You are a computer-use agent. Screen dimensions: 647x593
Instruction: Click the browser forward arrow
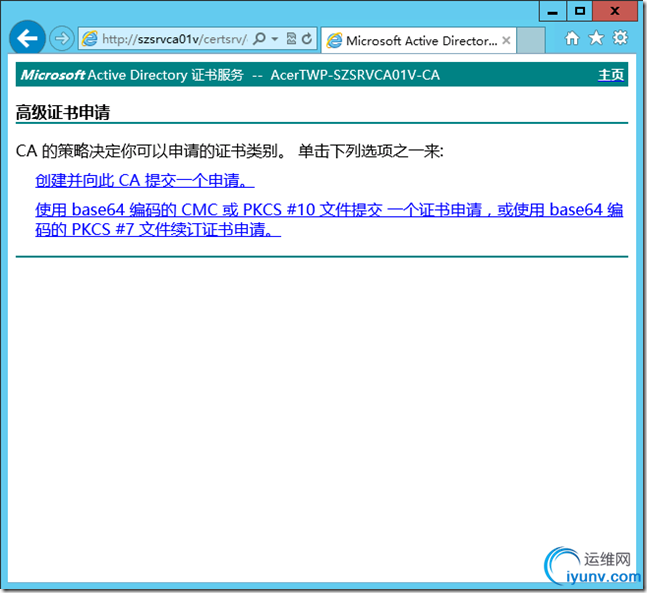tap(62, 39)
